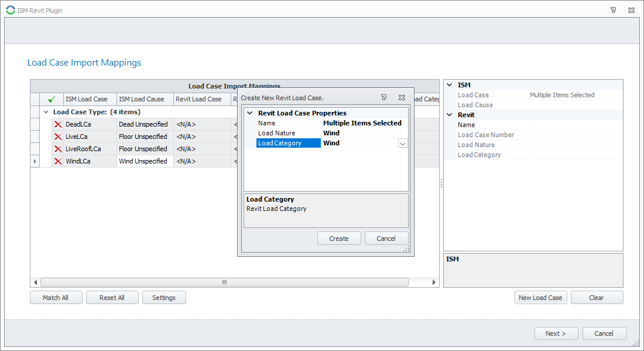This screenshot has height=351, width=644.
Task: Click Cancel in the Create dialog
Action: (386, 238)
